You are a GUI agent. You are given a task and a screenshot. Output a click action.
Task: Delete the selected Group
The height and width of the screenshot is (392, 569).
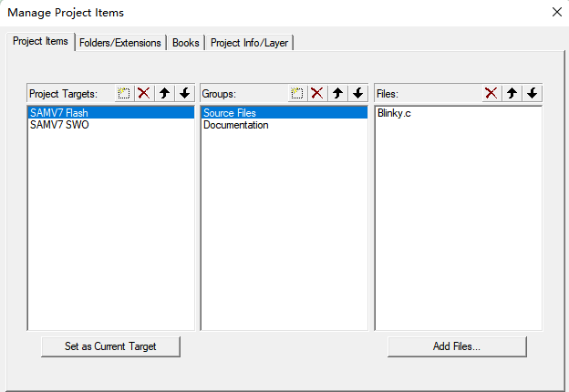[x=316, y=94]
